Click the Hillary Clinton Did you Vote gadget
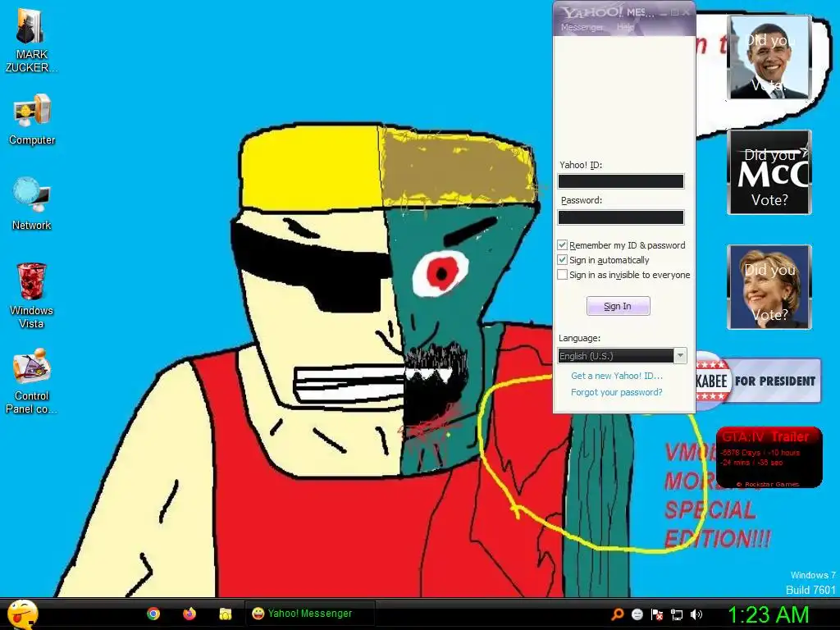 769,287
